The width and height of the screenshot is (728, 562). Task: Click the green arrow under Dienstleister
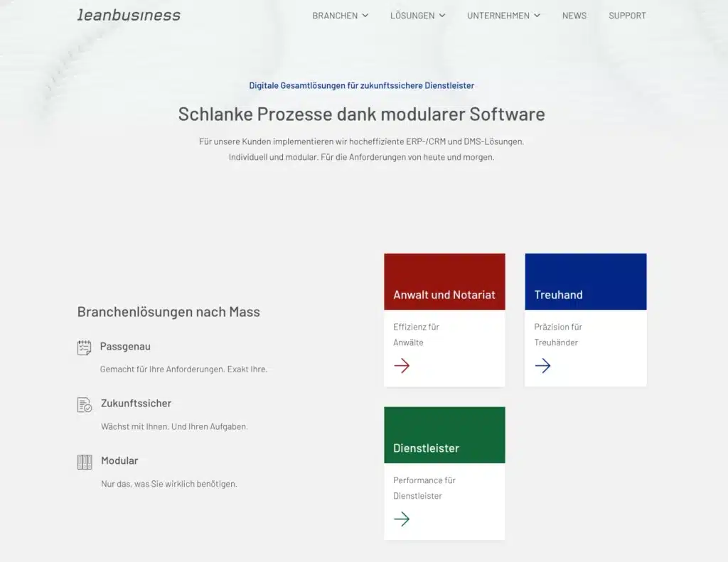click(402, 519)
